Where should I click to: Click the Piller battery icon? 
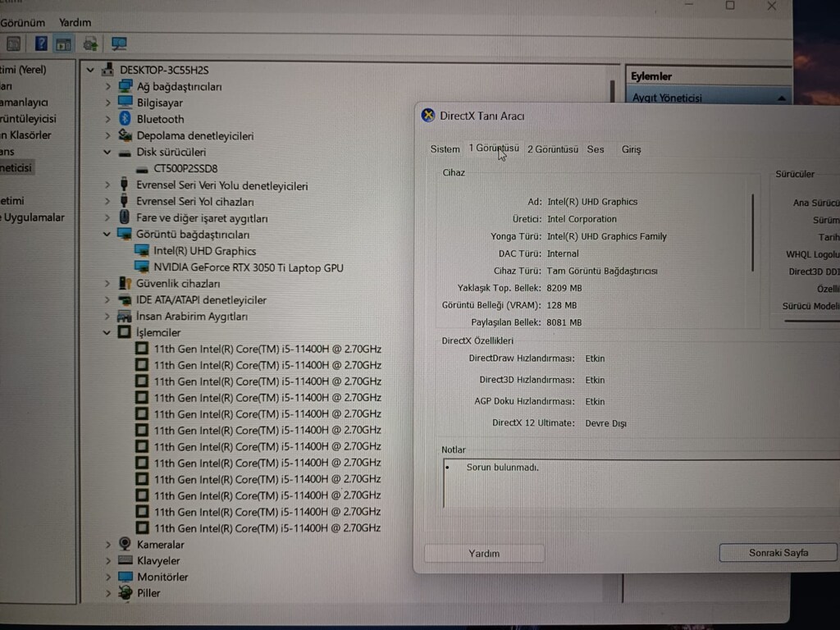[126, 592]
